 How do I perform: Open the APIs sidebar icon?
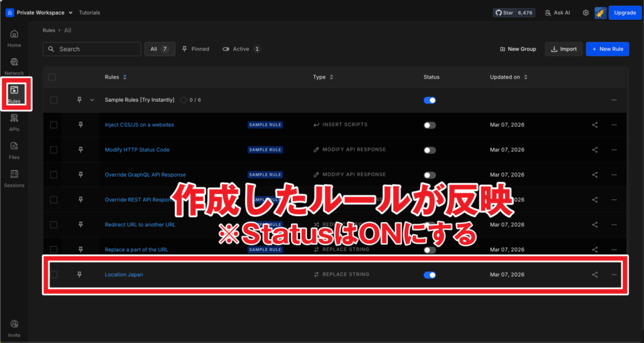(x=14, y=121)
